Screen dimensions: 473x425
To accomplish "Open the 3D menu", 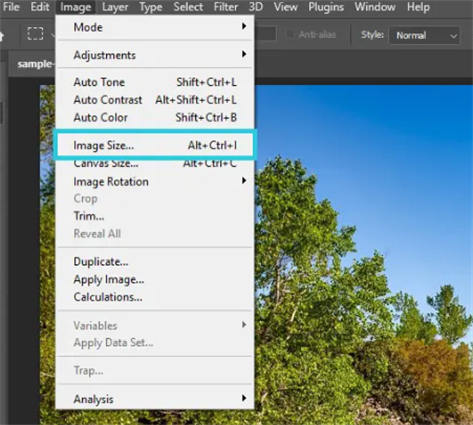I will [256, 7].
